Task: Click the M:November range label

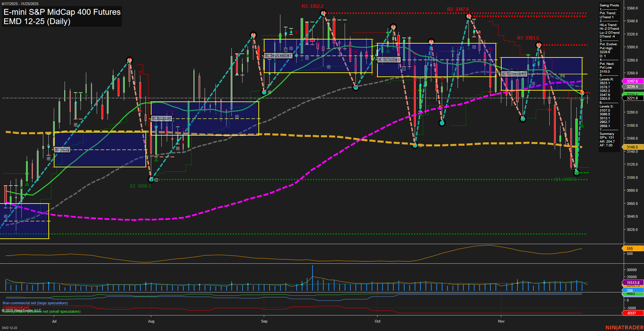Action: click(514, 73)
